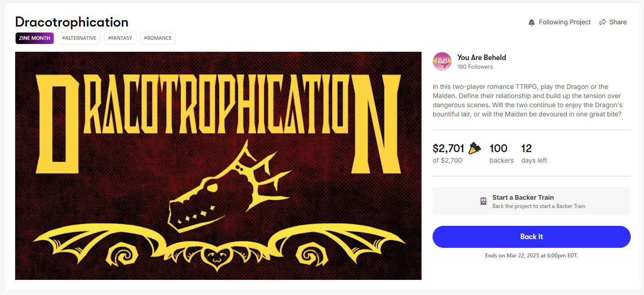The width and height of the screenshot is (644, 295).
Task: Visit the You Are Beheld creator name
Action: [482, 57]
